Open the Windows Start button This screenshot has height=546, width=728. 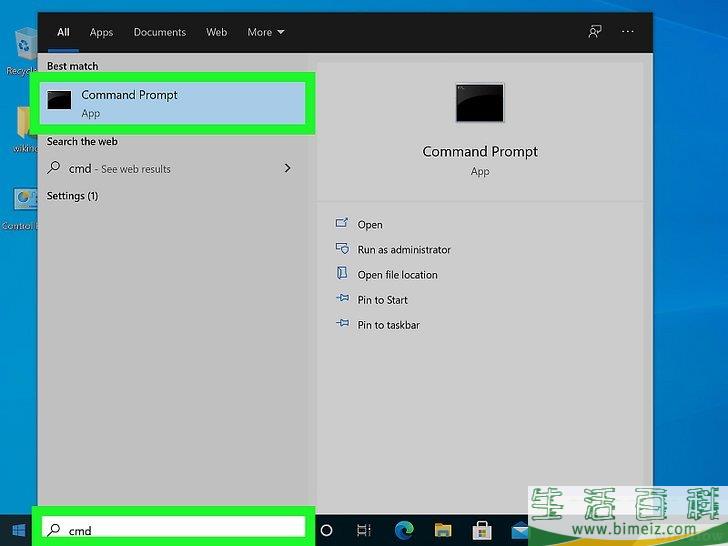click(19, 530)
